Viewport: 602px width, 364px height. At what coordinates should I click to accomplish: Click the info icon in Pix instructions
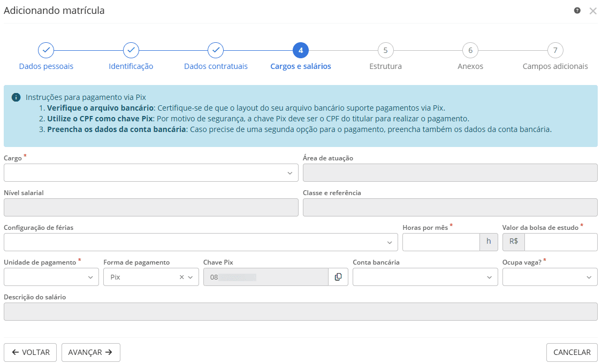click(x=16, y=97)
